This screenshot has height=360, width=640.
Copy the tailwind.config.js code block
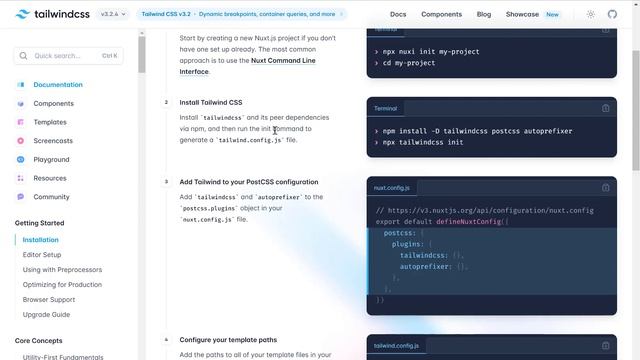pyautogui.click(x=605, y=346)
